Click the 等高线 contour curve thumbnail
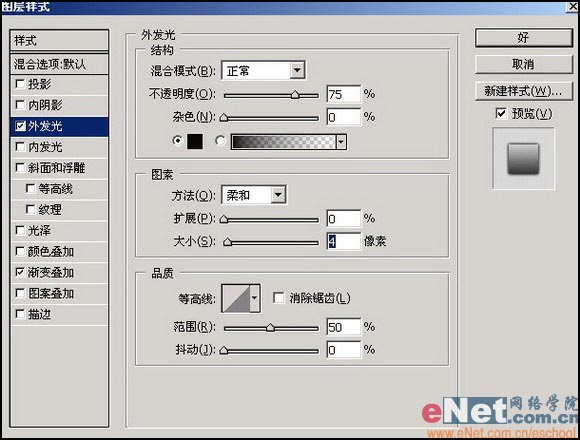The image size is (580, 440). (x=236, y=298)
